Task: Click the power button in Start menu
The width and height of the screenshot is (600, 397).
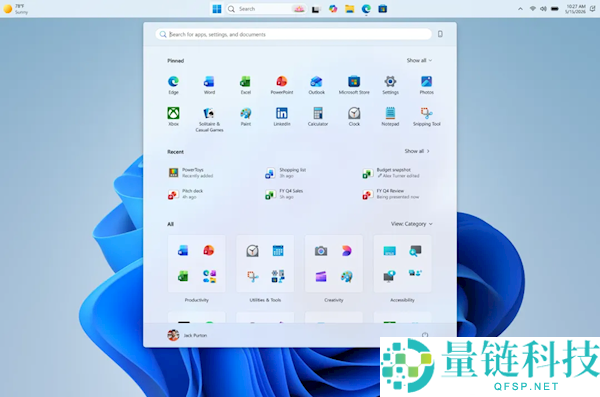Action: [x=425, y=335]
